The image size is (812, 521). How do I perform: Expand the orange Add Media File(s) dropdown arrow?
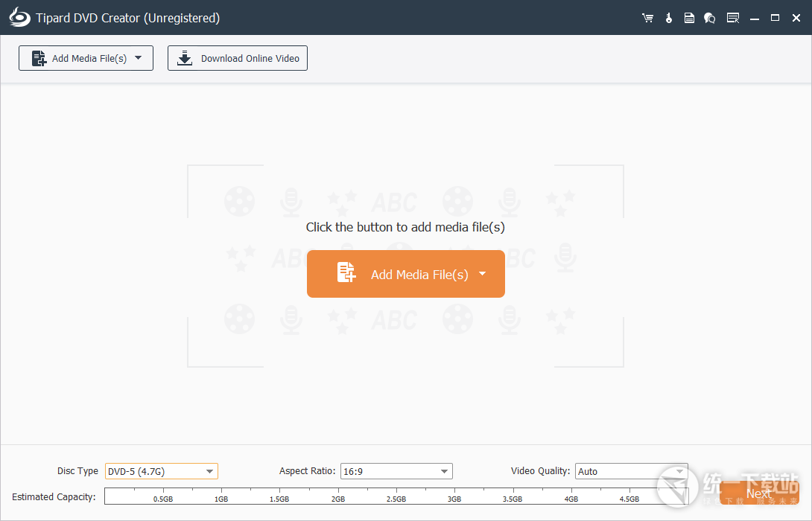(x=482, y=273)
